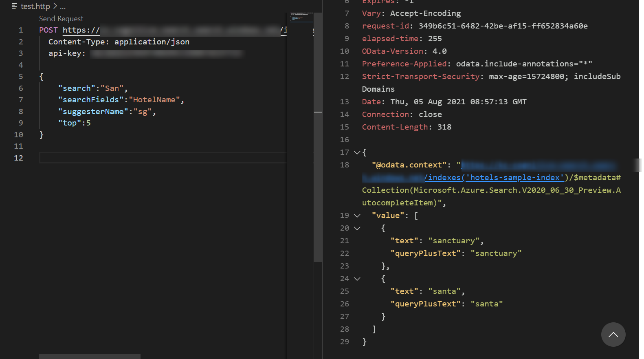
Task: Click the "queryPlusText": "sanctuary" line
Action: click(456, 253)
